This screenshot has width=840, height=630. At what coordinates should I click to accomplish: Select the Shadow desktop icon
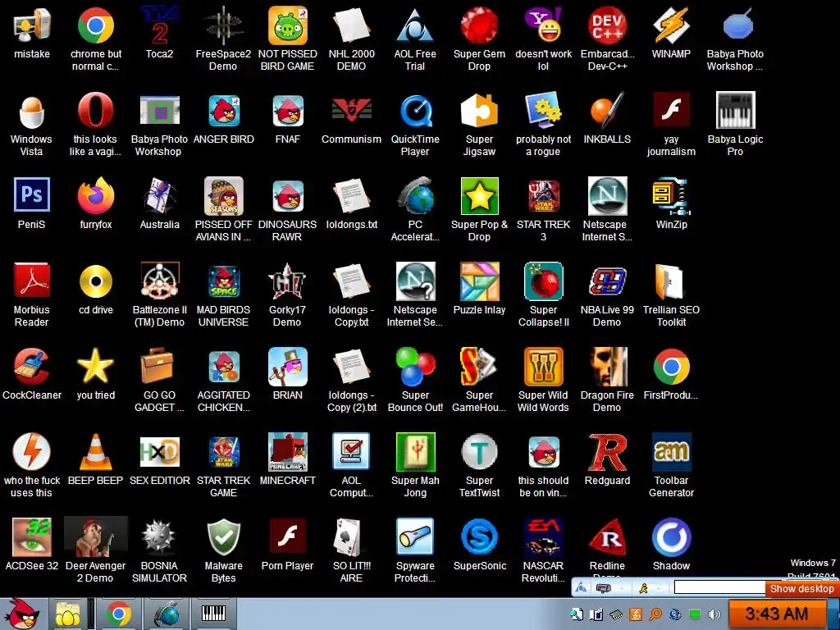click(x=671, y=536)
